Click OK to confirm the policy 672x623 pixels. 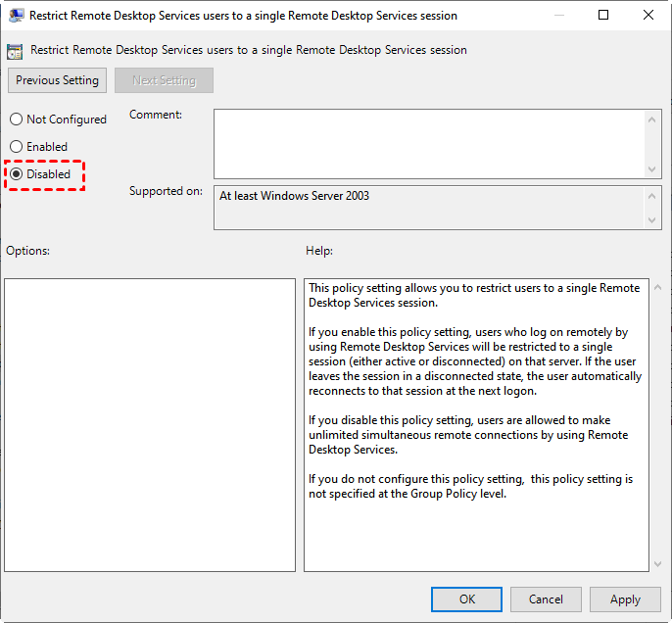tap(466, 599)
